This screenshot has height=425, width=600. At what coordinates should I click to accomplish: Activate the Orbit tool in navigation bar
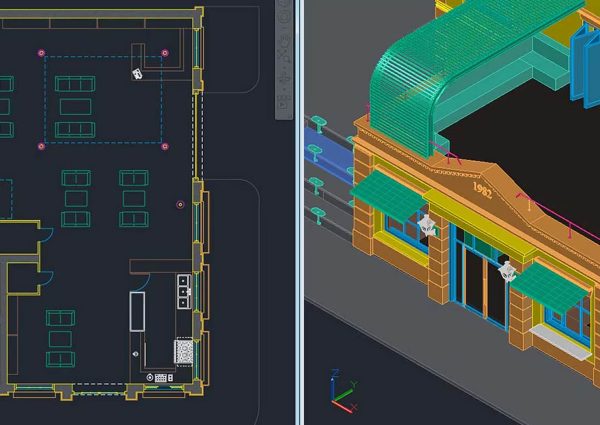coord(285,77)
